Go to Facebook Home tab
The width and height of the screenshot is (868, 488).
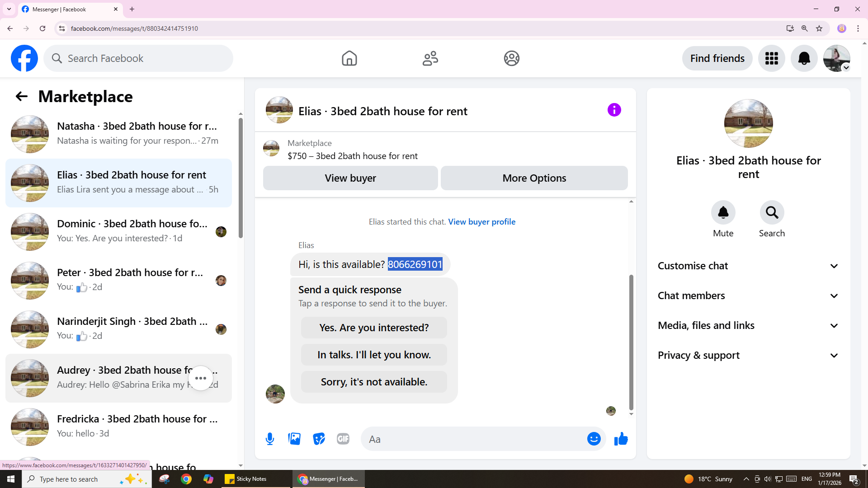coord(349,58)
